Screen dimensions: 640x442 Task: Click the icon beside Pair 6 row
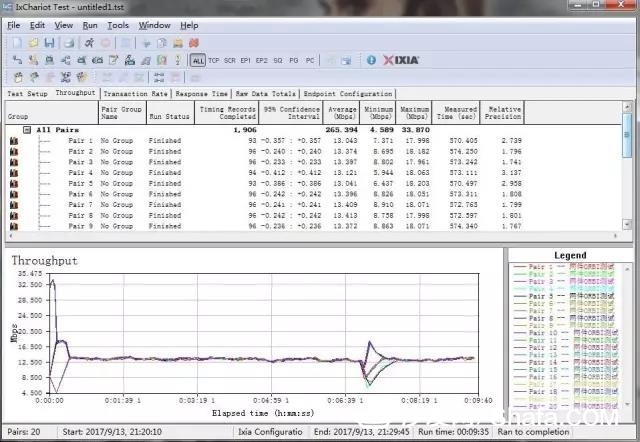coord(14,194)
